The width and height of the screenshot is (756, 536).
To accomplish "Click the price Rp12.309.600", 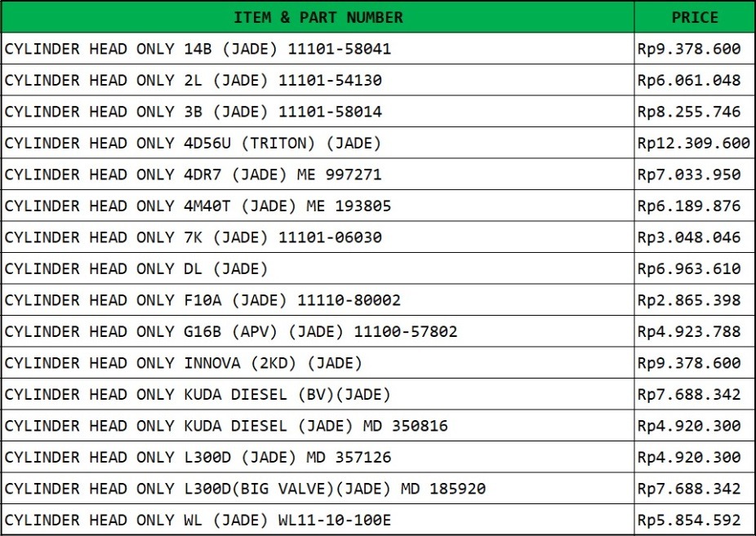I will [x=694, y=143].
